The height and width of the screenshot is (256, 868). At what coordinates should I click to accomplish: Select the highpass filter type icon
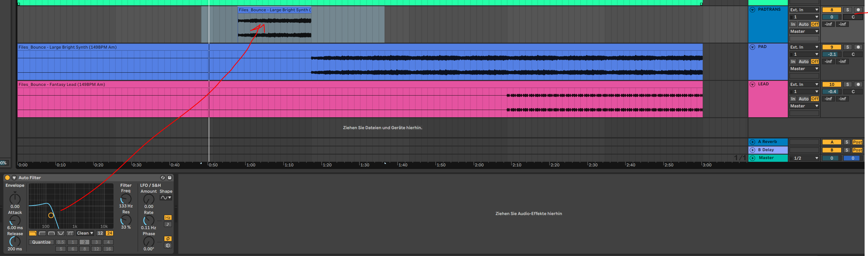42,233
